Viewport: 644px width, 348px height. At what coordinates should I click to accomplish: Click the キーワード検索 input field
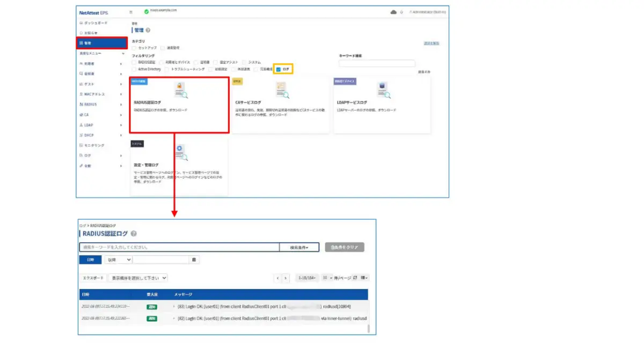377,63
